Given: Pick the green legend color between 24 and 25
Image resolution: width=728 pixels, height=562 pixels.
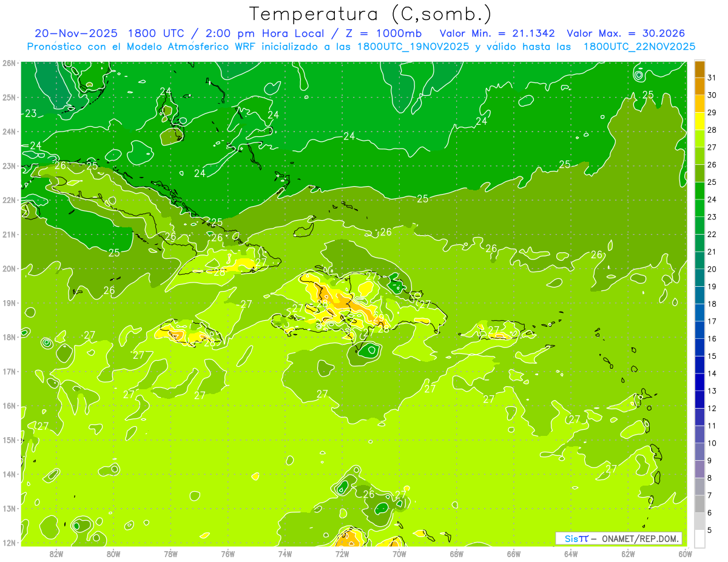Looking at the screenshot, I should (700, 191).
